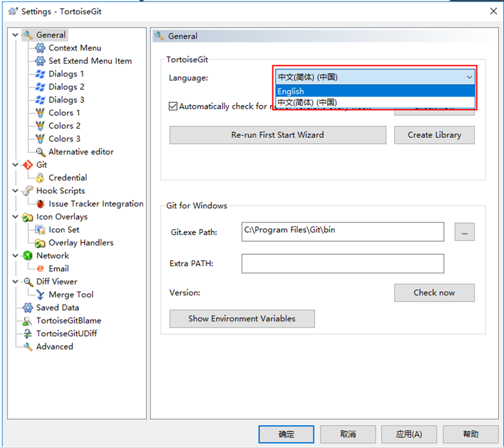Select the Email tree label
The image size is (504, 448).
pyautogui.click(x=59, y=269)
